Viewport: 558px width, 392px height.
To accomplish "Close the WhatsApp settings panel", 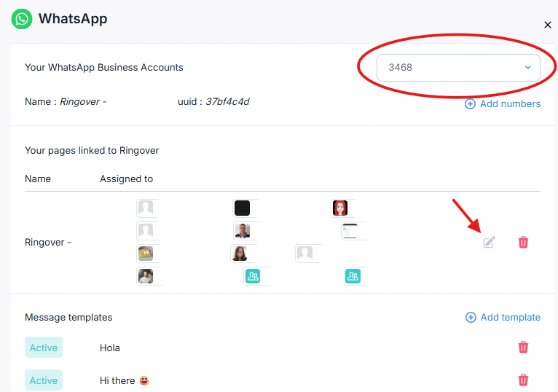I will 547,25.
